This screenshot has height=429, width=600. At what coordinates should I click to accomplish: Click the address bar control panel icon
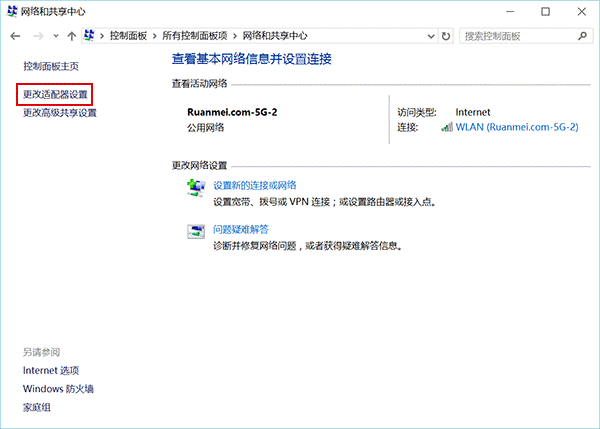click(90, 36)
